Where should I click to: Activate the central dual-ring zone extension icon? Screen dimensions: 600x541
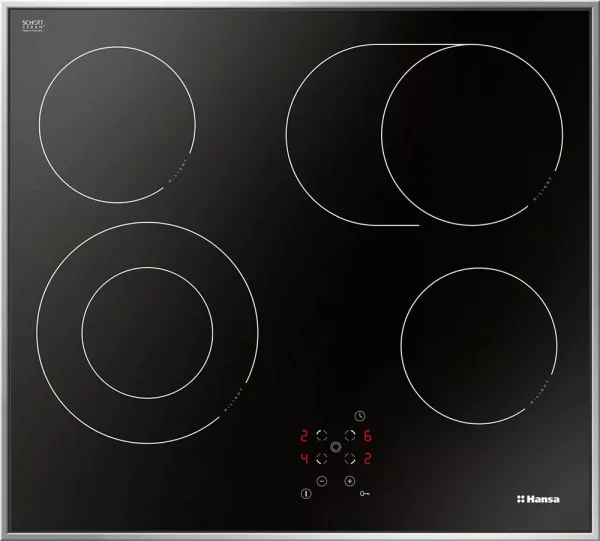336,446
